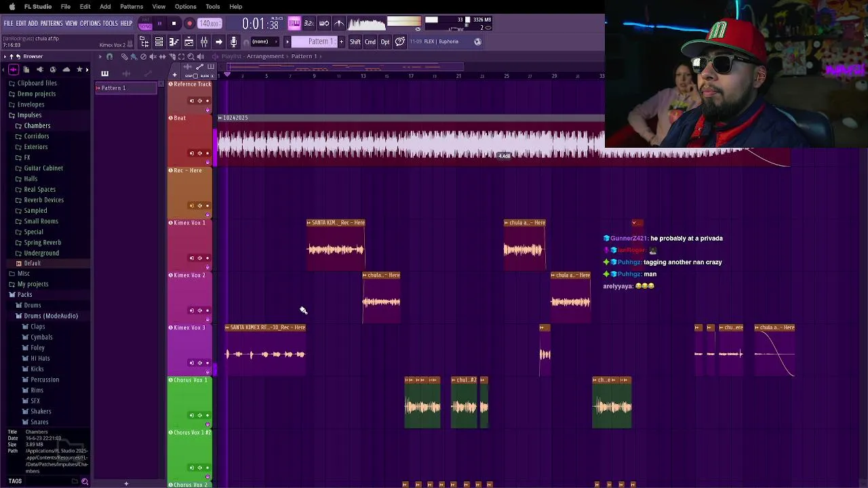Click the Playlist snap magnet icon
This screenshot has height=488, width=868.
(x=109, y=56)
